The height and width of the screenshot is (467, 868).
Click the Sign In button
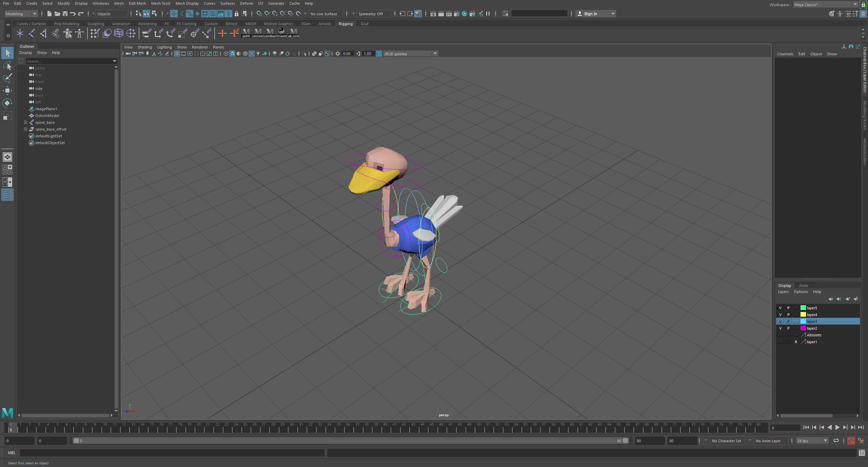[x=590, y=14]
